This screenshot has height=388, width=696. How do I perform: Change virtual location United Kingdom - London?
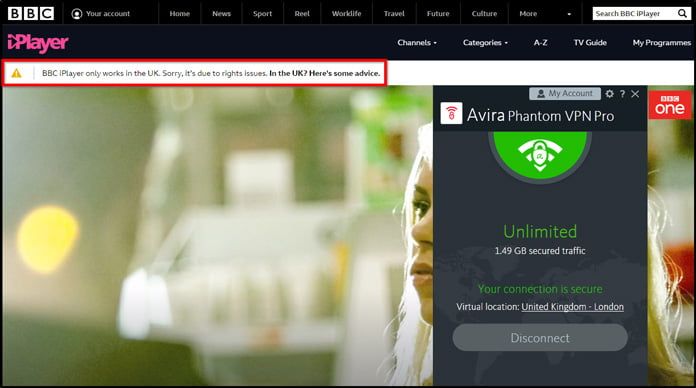click(572, 307)
